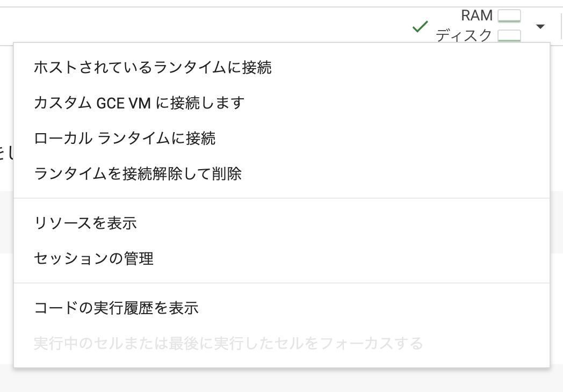Screen dimensions: 563x392
Task: Collapse the runtime dropdown arrow
Action: [x=540, y=26]
